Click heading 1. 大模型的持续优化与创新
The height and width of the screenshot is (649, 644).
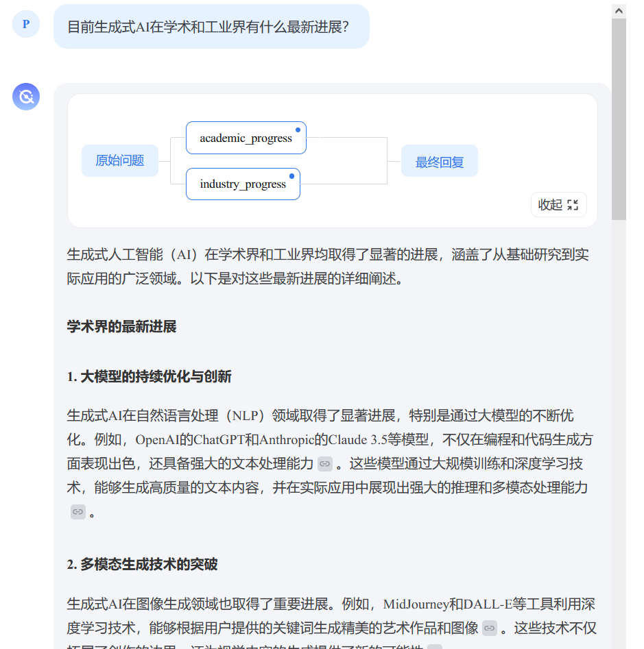click(149, 377)
